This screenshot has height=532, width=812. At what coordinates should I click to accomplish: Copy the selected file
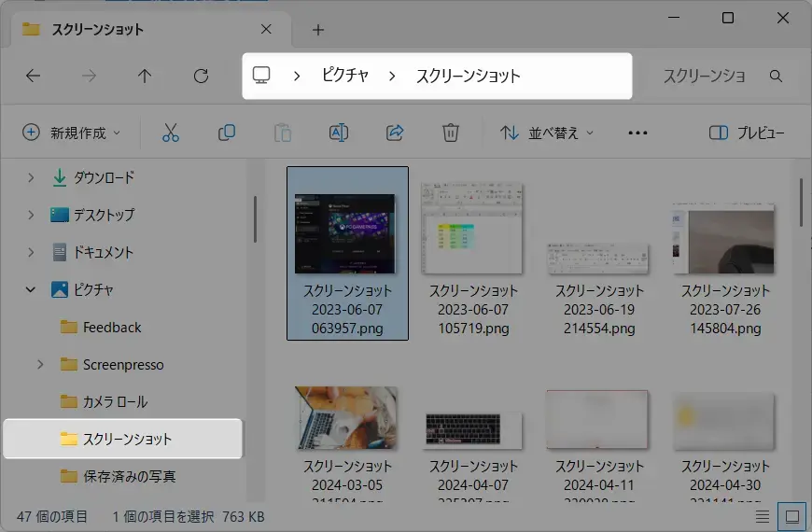pyautogui.click(x=226, y=133)
